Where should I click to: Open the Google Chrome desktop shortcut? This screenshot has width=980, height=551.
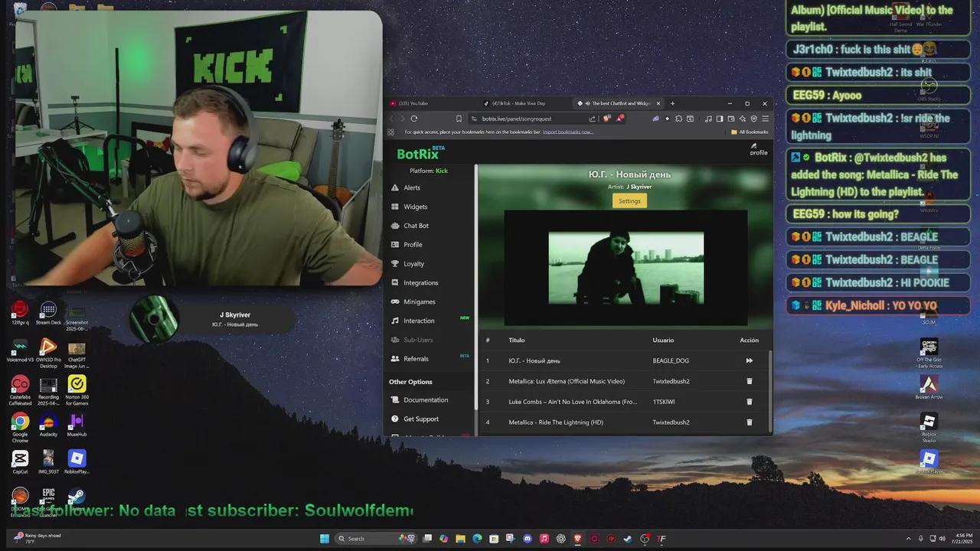pos(20,428)
